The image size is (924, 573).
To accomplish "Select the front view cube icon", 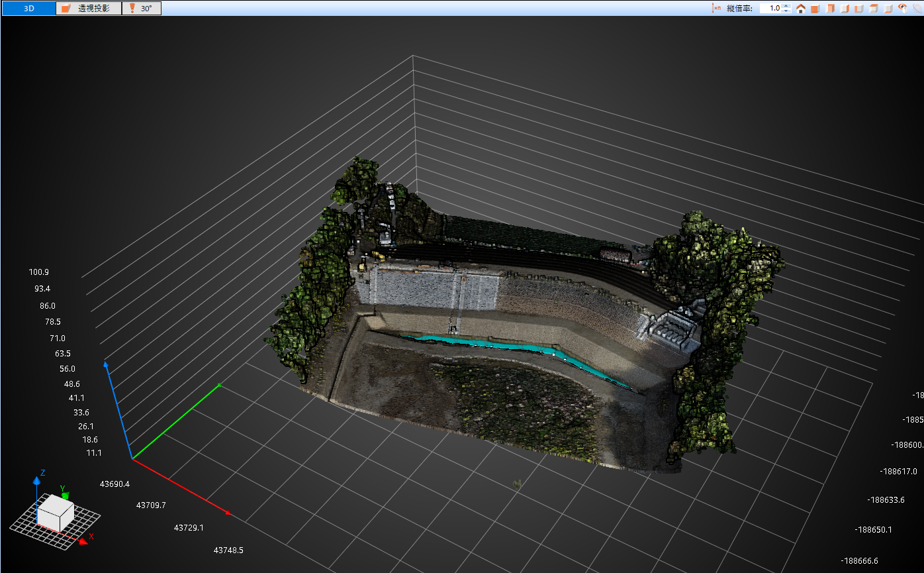I will [x=815, y=9].
